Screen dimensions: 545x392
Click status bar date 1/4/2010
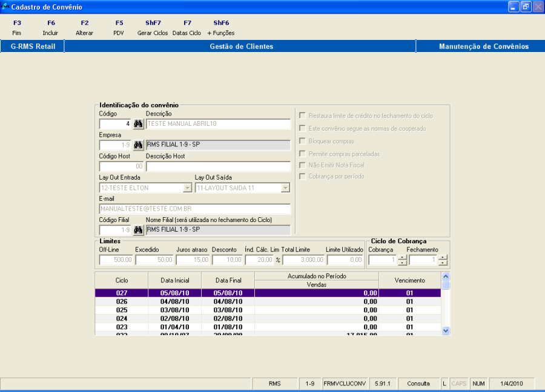pyautogui.click(x=512, y=384)
